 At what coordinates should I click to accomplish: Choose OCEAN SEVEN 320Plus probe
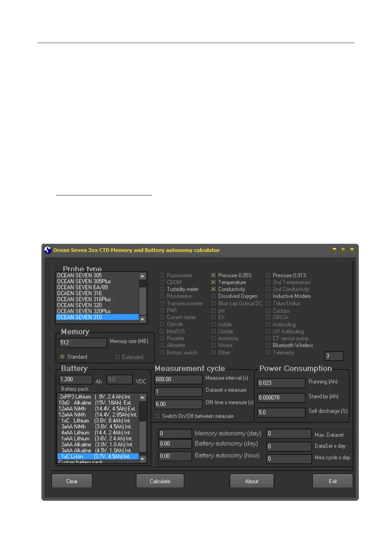pos(97,311)
